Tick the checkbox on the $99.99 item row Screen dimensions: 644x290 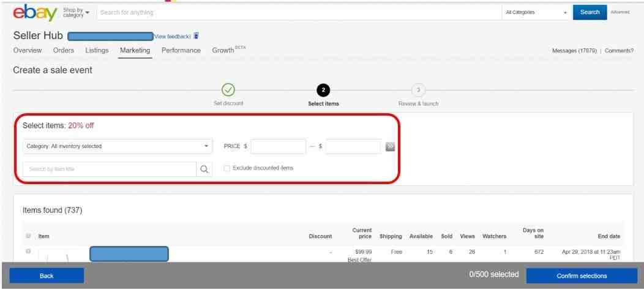(x=28, y=251)
